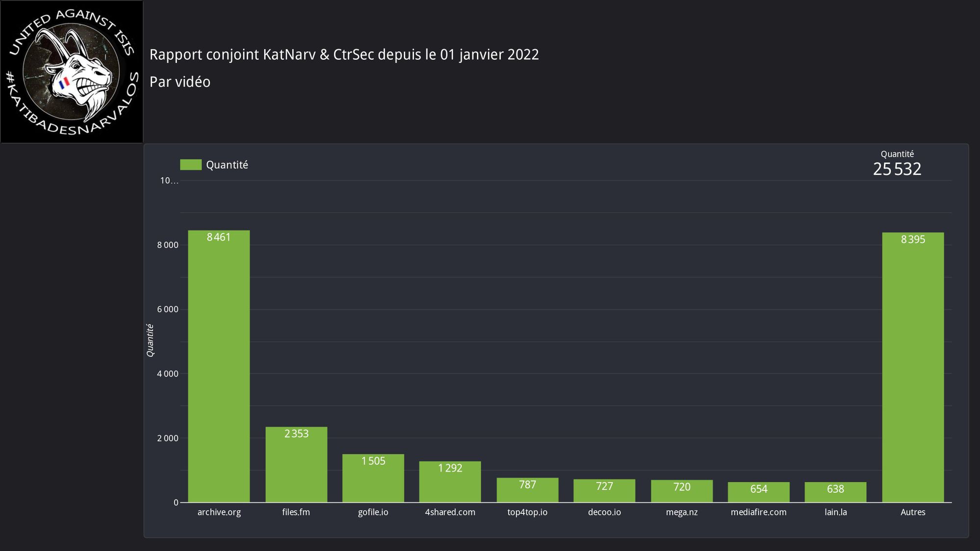Select the mega.nz bar
980x551 pixels.
[682, 491]
